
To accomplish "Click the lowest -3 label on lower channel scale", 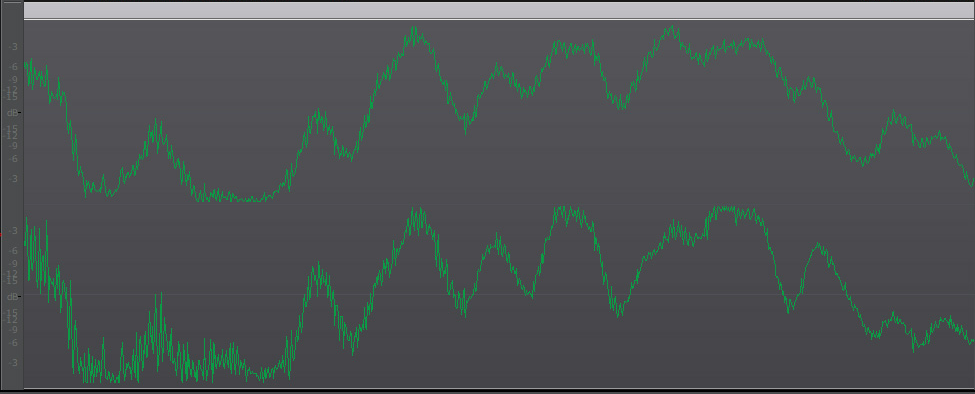I will click(x=13, y=363).
